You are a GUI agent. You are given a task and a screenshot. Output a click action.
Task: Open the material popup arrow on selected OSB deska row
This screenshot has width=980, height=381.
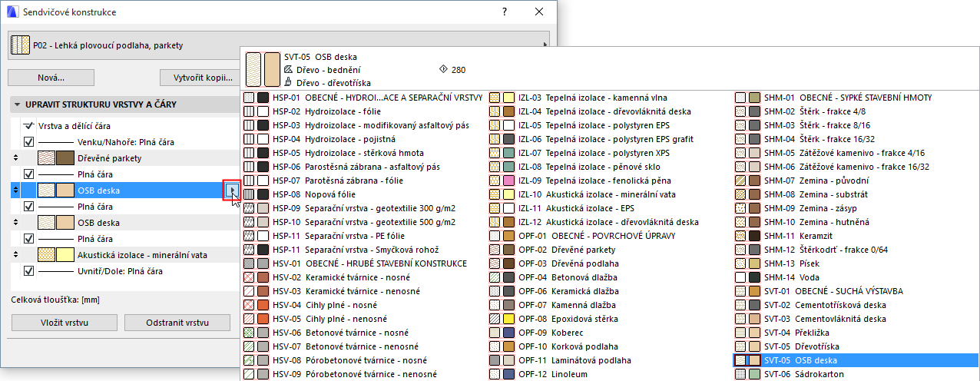click(x=232, y=190)
